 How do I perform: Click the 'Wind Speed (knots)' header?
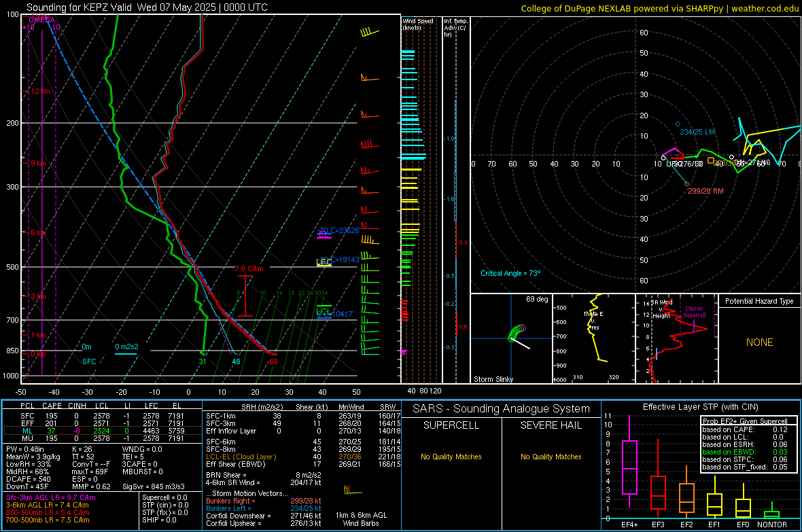417,24
